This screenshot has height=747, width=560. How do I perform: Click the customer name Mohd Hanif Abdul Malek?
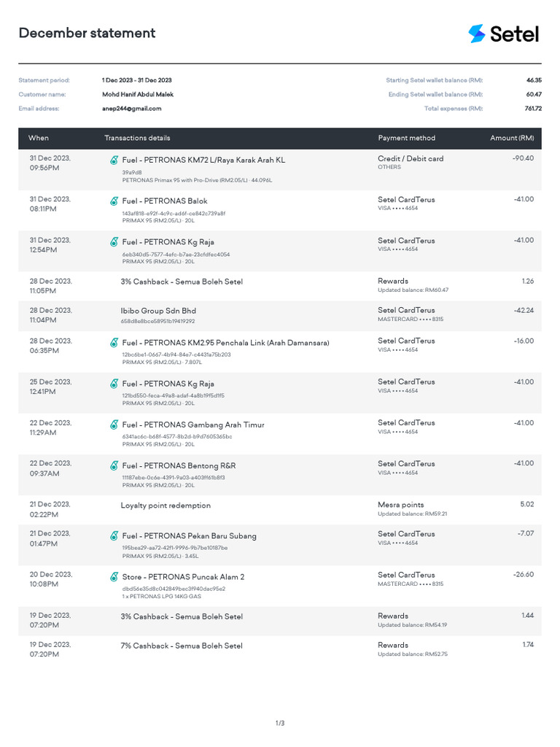coord(138,94)
